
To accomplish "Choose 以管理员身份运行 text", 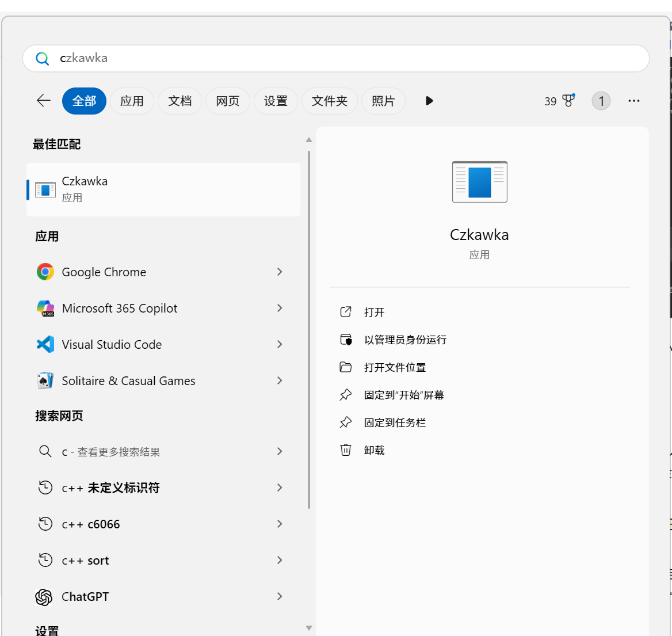I will pos(406,340).
